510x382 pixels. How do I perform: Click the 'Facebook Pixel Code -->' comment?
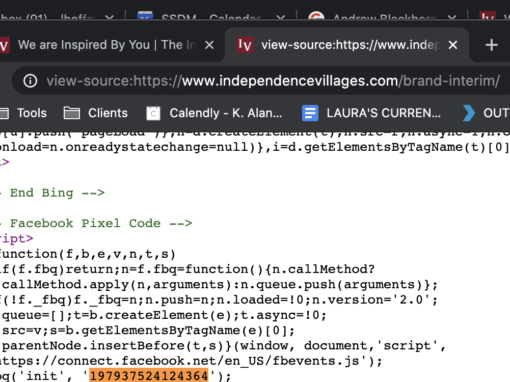[x=101, y=223]
